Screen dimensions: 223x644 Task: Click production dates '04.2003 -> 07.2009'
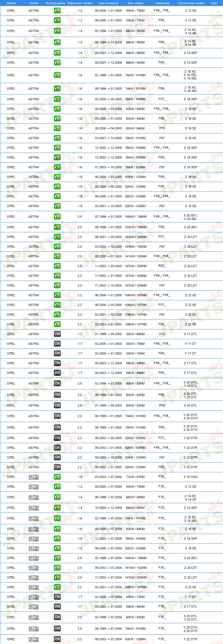[108, 607]
